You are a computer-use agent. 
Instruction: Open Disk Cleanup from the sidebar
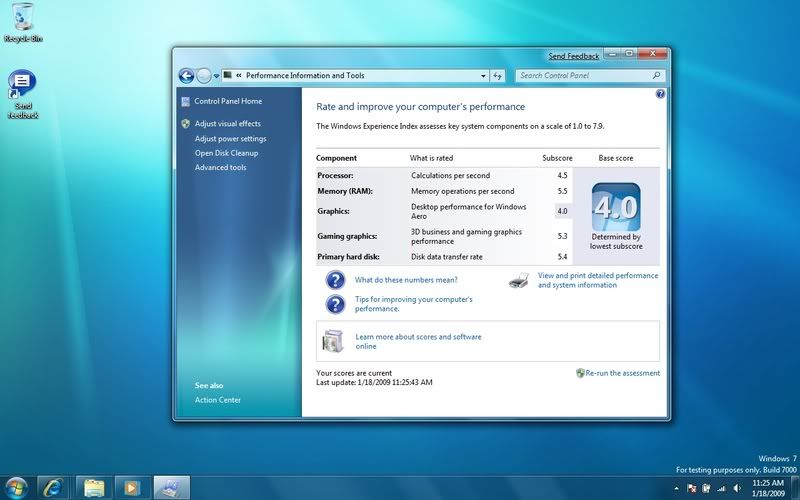click(226, 153)
